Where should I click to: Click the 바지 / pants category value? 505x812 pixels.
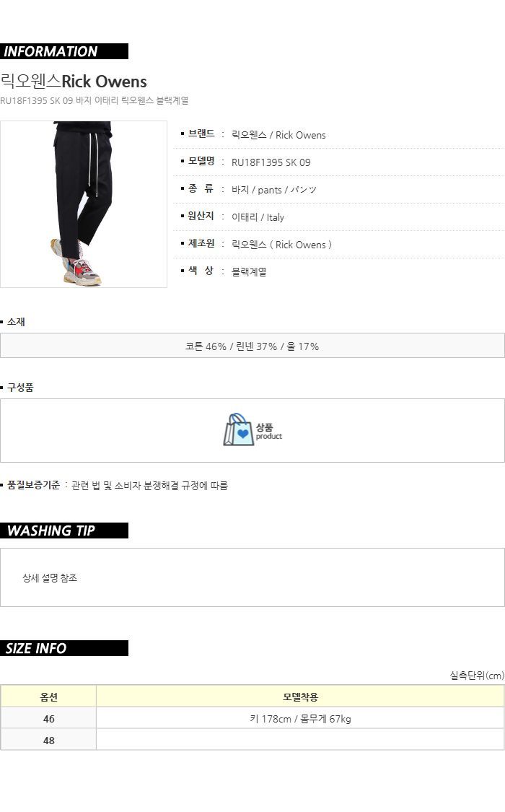click(273, 190)
